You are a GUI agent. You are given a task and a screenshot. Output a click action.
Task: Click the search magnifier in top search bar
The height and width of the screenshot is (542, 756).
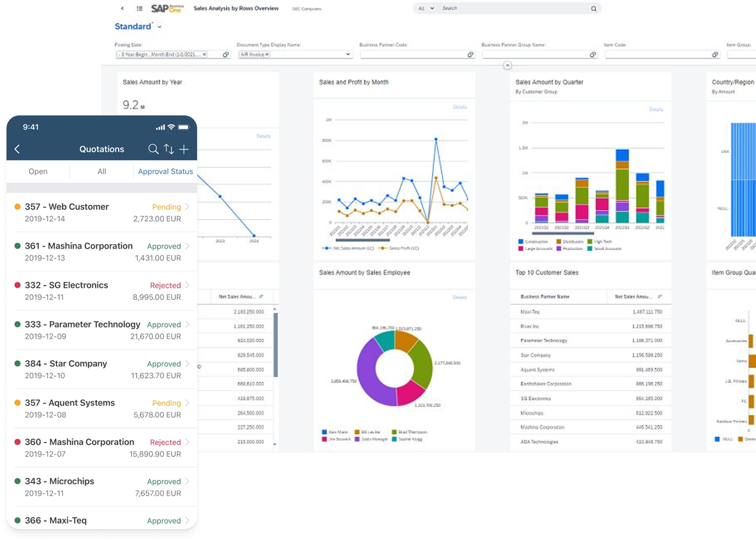[x=593, y=9]
